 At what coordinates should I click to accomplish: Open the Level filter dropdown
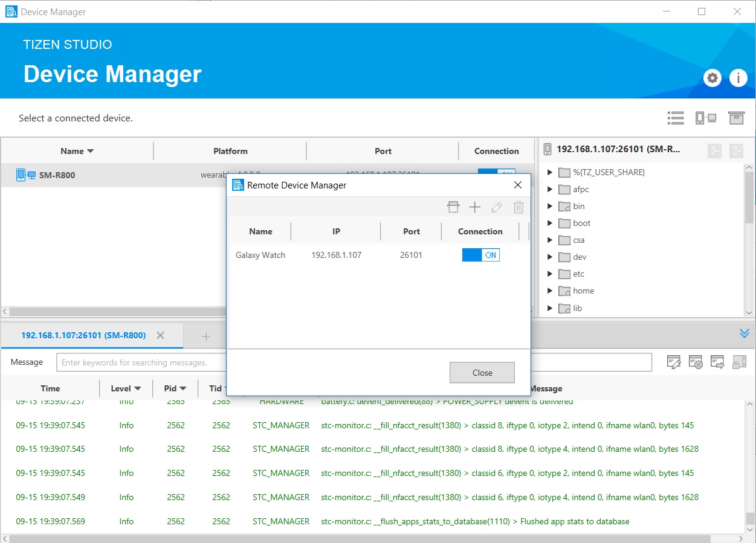click(126, 388)
